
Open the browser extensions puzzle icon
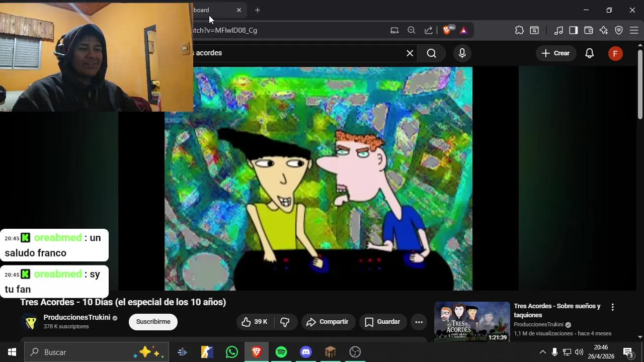pos(519,30)
